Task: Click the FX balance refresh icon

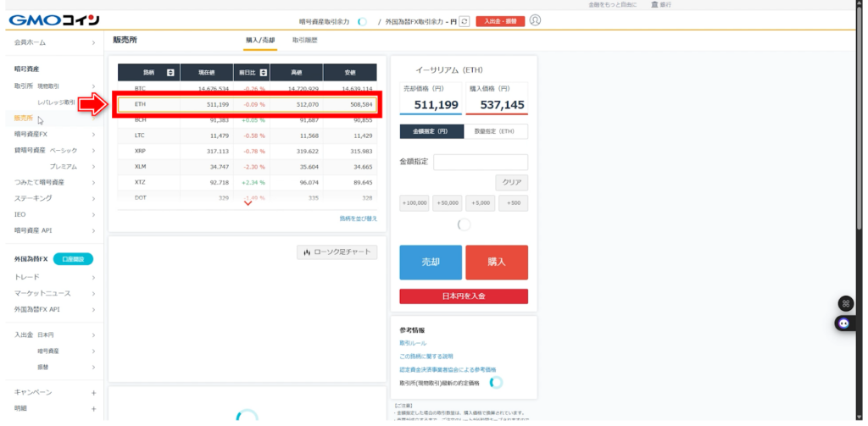Action: 464,21
